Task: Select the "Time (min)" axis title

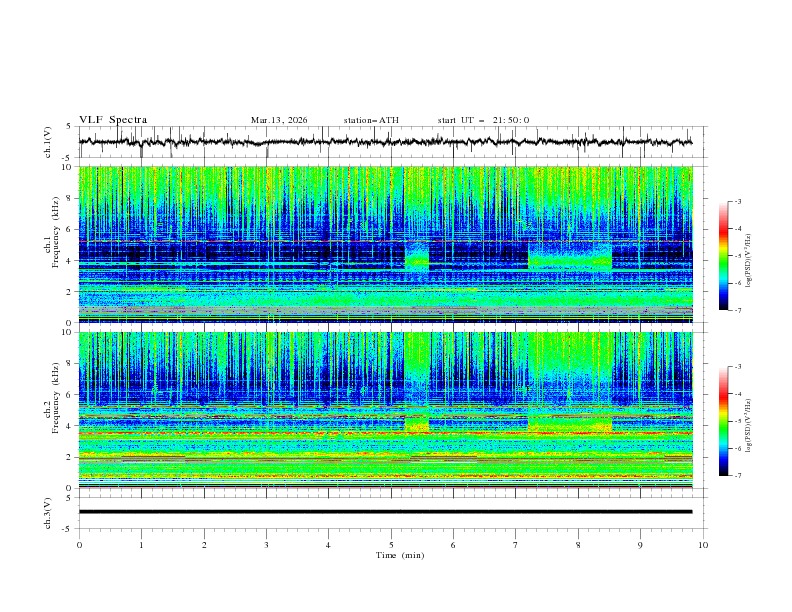Action: coord(400,555)
